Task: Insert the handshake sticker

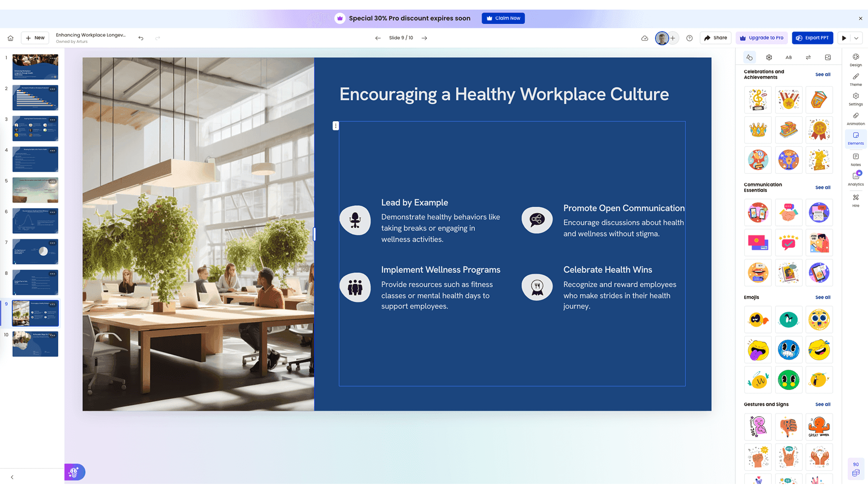Action: pyautogui.click(x=788, y=213)
